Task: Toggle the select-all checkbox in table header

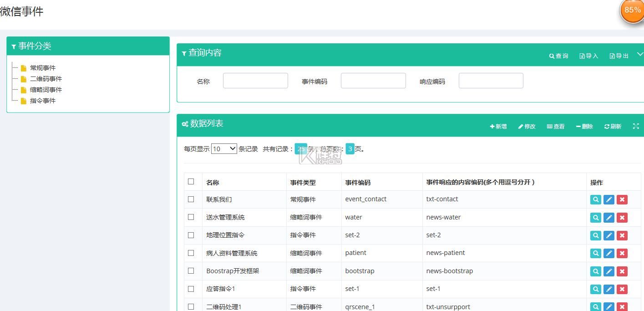Action: [x=191, y=182]
